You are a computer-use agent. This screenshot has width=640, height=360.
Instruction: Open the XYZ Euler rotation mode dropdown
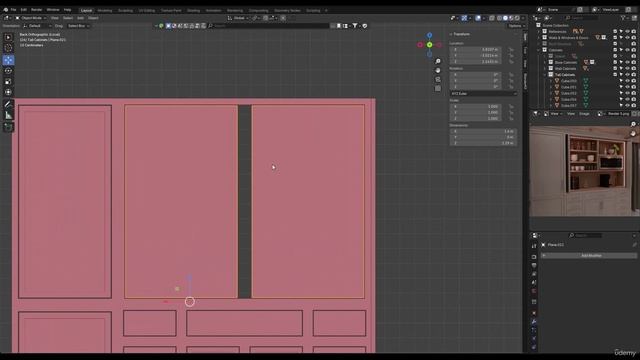[483, 93]
